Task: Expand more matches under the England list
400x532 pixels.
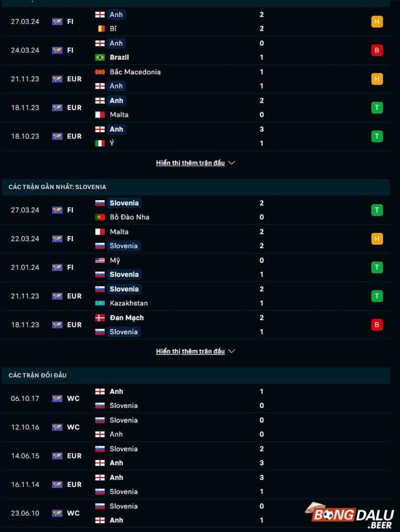Action: tap(195, 163)
